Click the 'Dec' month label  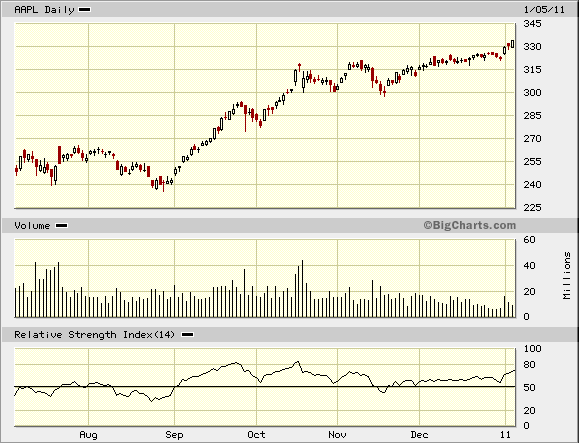tap(419, 435)
